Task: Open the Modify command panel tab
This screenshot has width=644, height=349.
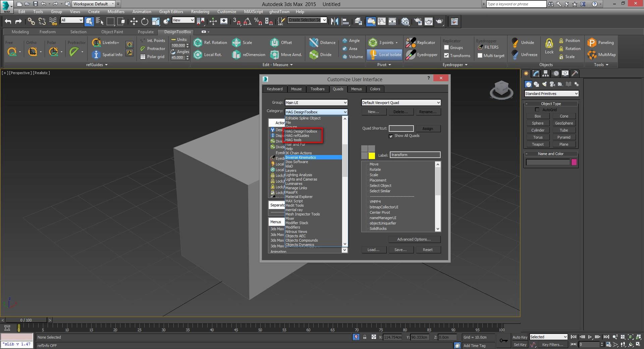Action: (x=536, y=73)
